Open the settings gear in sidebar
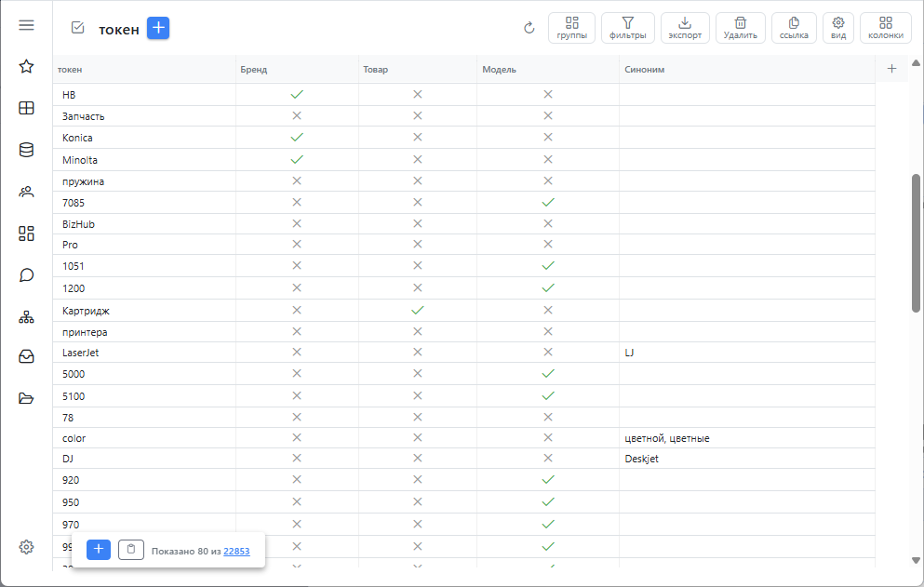 click(26, 547)
